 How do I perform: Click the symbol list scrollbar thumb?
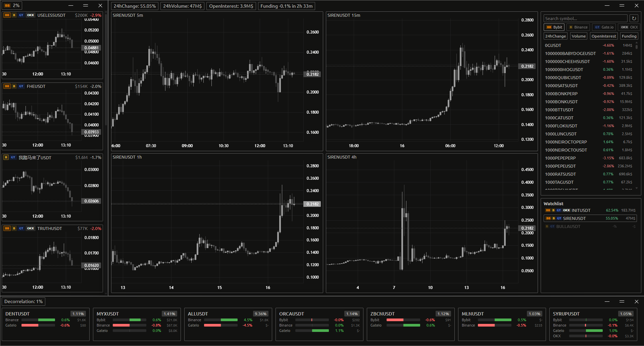[636, 46]
